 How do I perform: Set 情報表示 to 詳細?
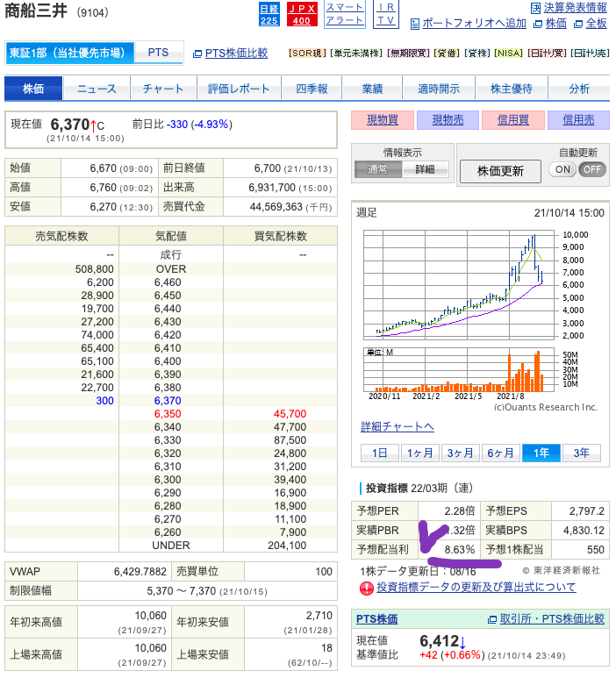click(x=426, y=169)
